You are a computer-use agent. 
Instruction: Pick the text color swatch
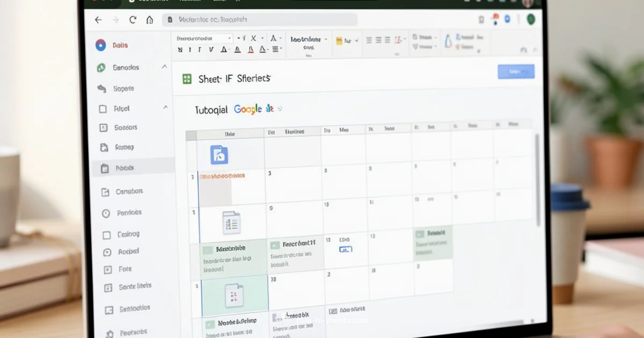click(x=251, y=49)
